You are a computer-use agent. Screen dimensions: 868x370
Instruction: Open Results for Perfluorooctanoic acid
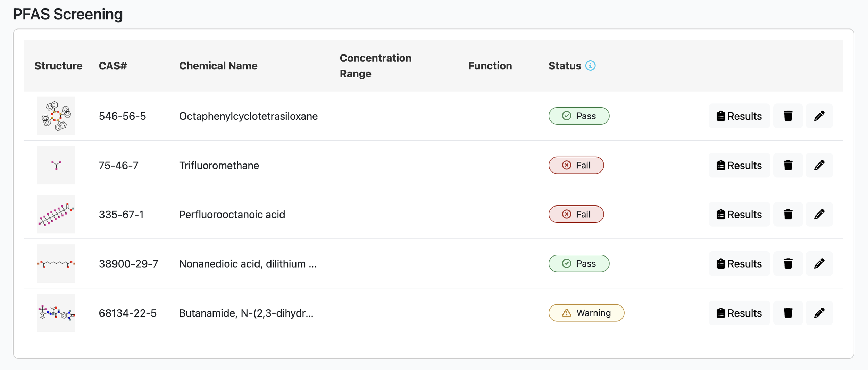(x=739, y=214)
